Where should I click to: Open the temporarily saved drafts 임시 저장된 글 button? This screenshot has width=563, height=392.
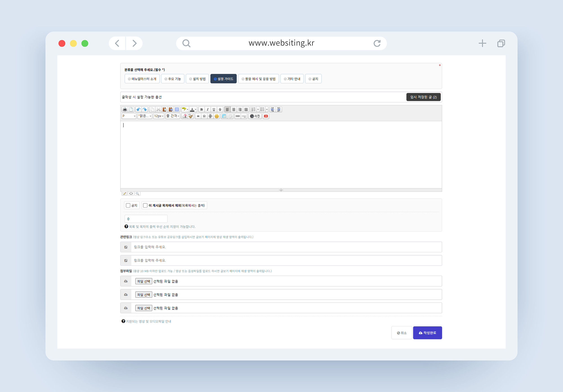pos(423,97)
